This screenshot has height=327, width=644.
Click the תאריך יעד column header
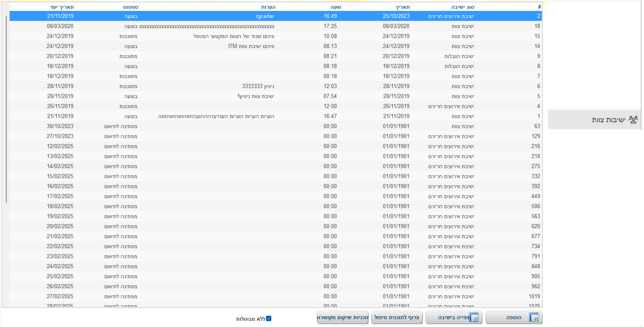(x=62, y=7)
